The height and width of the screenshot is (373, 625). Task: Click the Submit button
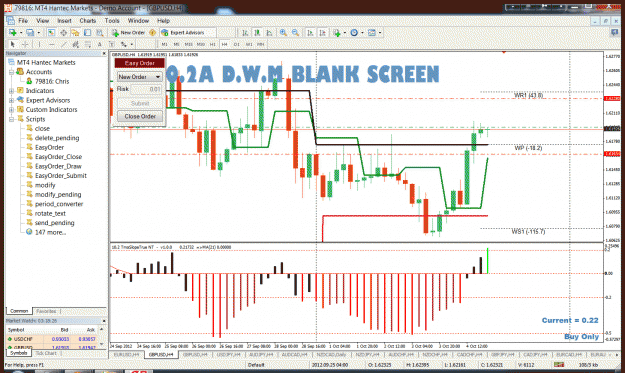(x=140, y=103)
